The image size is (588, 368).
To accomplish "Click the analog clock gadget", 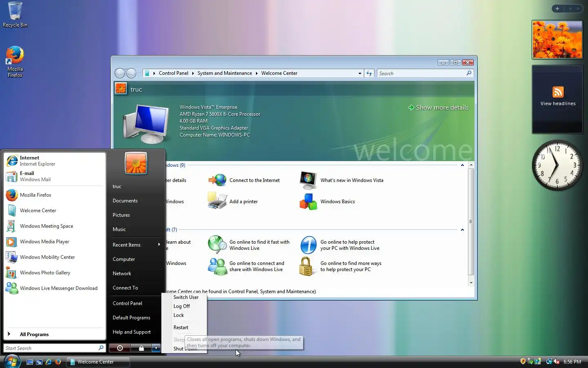I will (557, 165).
